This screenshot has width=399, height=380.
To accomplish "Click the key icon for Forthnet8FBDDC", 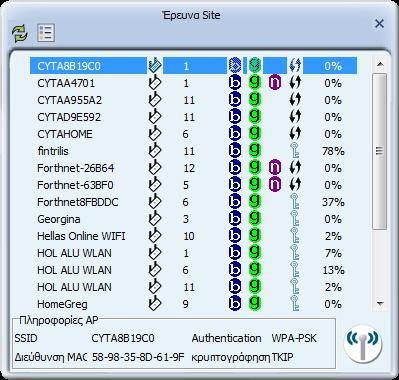I will click(x=294, y=202).
